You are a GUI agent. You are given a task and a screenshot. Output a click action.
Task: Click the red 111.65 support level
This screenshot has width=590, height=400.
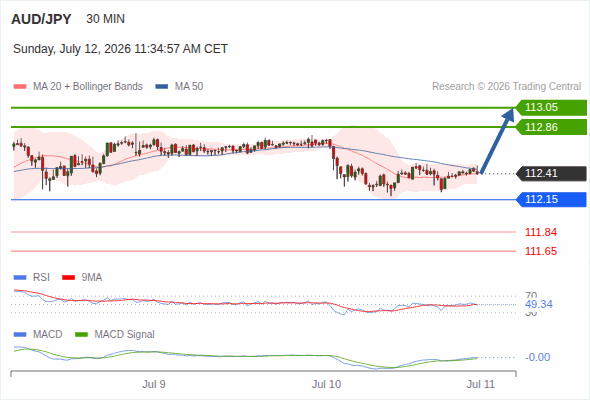[x=541, y=251]
